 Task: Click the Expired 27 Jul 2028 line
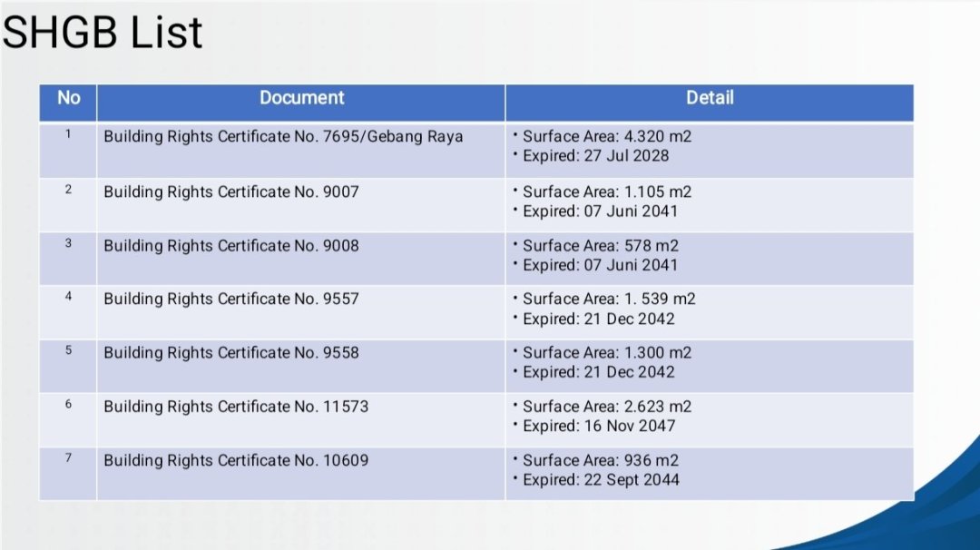[595, 156]
